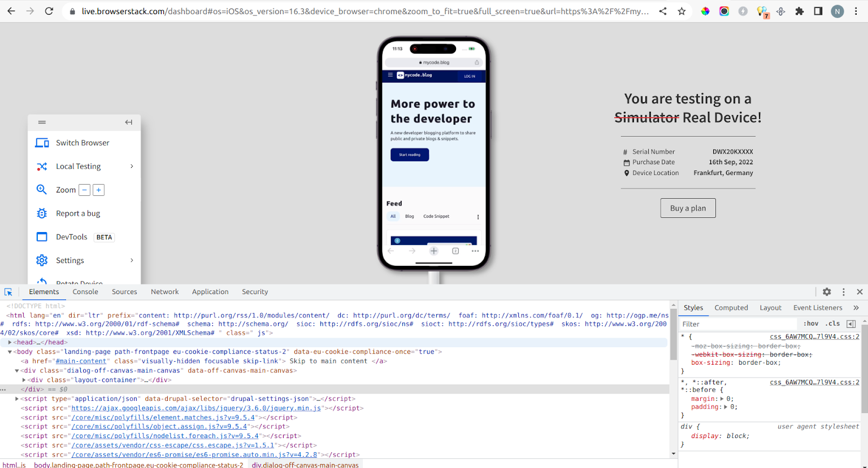Open DevTools settings gear
Image resolution: width=868 pixels, height=468 pixels.
point(827,292)
